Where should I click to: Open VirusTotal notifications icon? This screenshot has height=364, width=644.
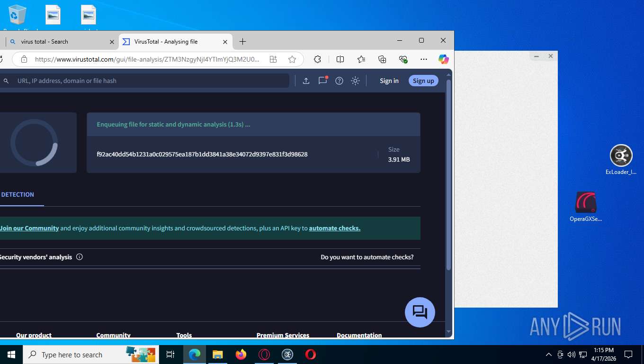(323, 81)
